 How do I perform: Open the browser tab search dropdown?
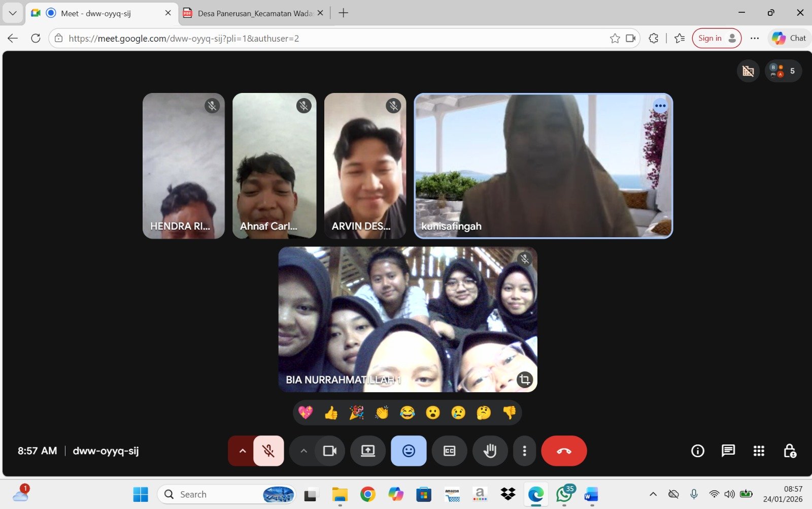coord(12,13)
